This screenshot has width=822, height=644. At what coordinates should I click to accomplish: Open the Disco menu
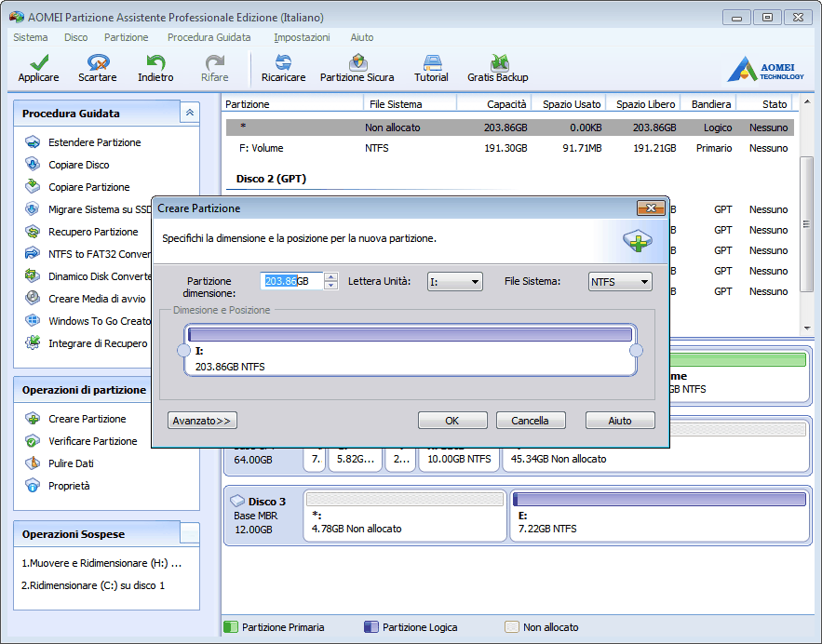(x=76, y=37)
